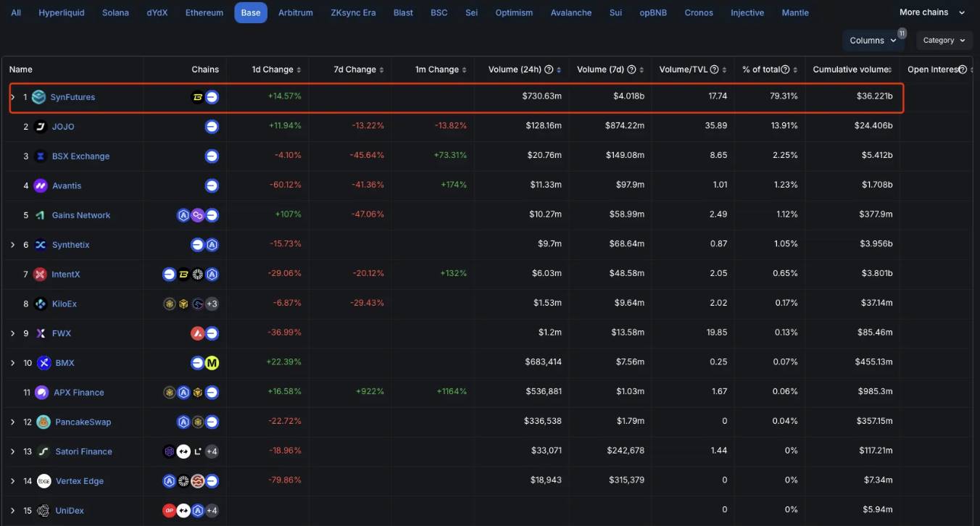Click the Satori Finance logo icon

pyautogui.click(x=44, y=451)
